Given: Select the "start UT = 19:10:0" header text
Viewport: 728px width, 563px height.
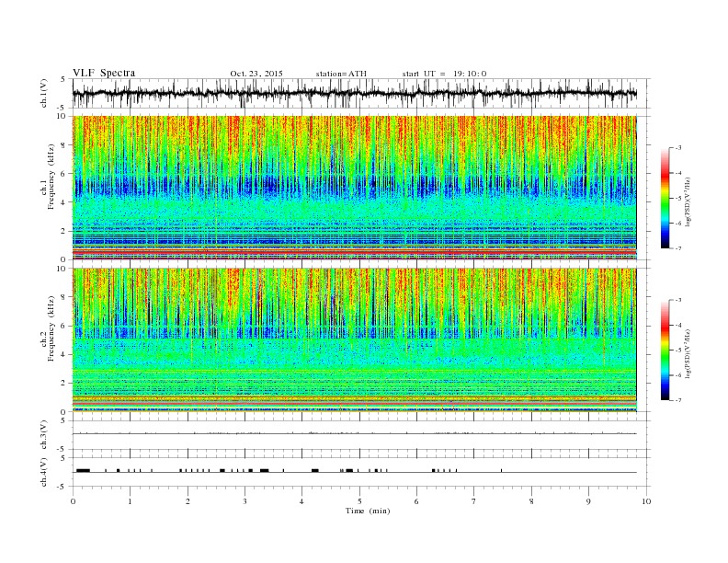Looking at the screenshot, I should tap(444, 74).
